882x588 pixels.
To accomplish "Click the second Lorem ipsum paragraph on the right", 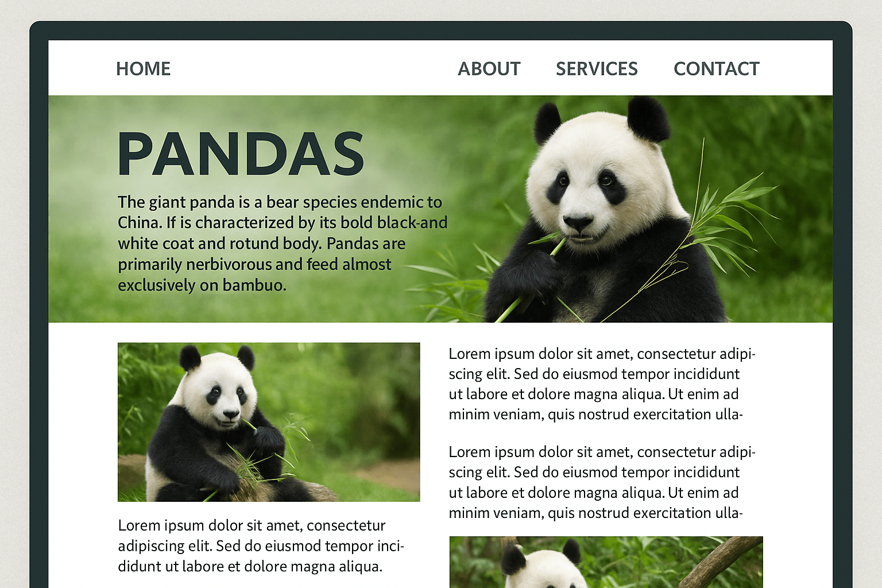I will (x=602, y=482).
